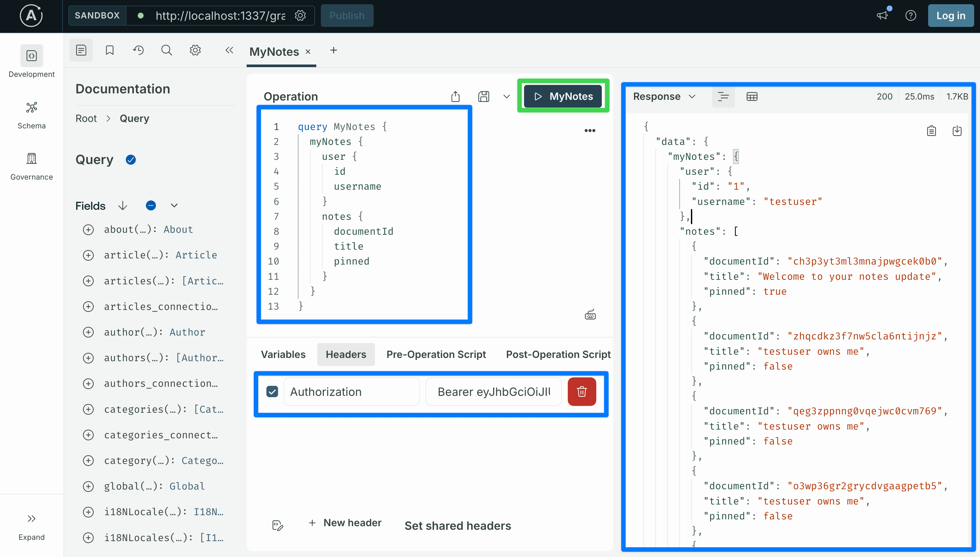Toggle the Query selected checkmark
The image size is (980, 557).
pos(131,160)
